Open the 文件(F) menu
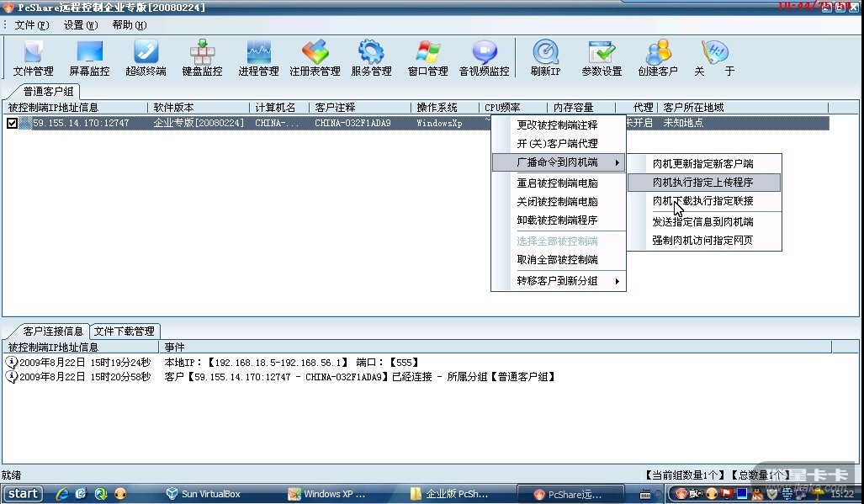The width and height of the screenshot is (864, 504). tap(31, 24)
